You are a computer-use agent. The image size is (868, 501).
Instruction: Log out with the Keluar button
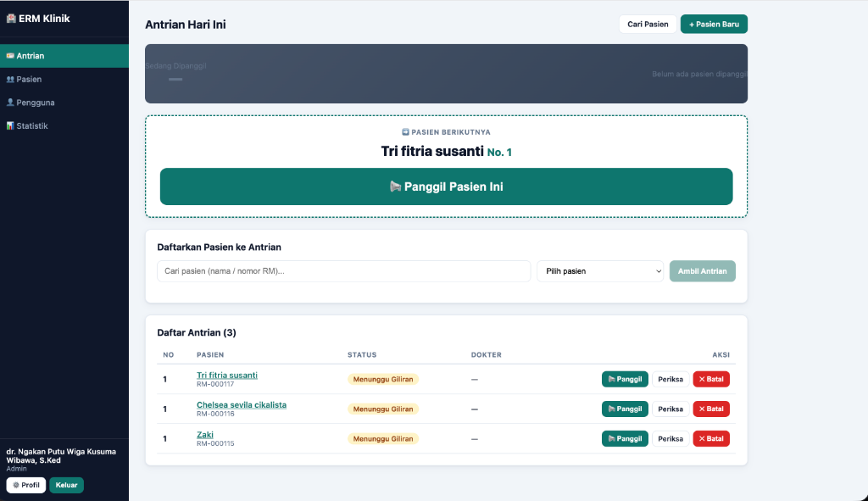[x=66, y=485]
